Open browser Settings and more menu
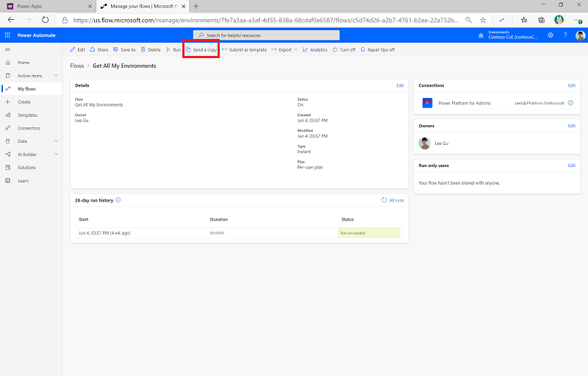Screen dimensions: 588x376 point(578,21)
